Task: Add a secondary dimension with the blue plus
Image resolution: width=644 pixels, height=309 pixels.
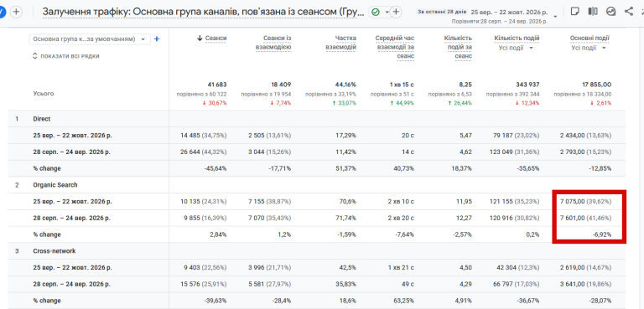Action: pos(157,39)
